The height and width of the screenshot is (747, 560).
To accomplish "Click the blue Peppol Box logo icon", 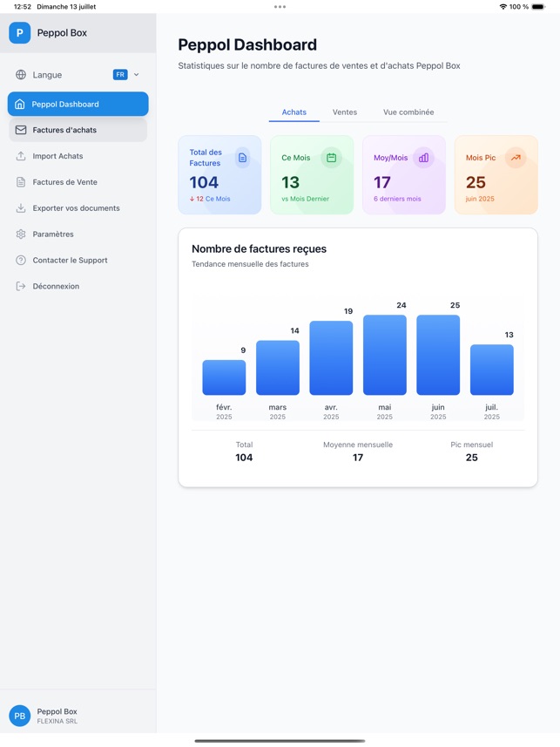I will click(x=19, y=33).
